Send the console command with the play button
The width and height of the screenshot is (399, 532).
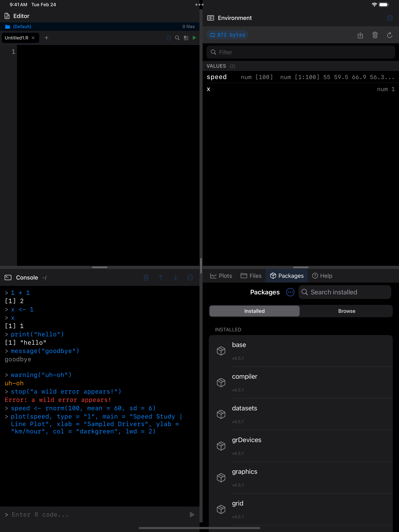point(192,514)
